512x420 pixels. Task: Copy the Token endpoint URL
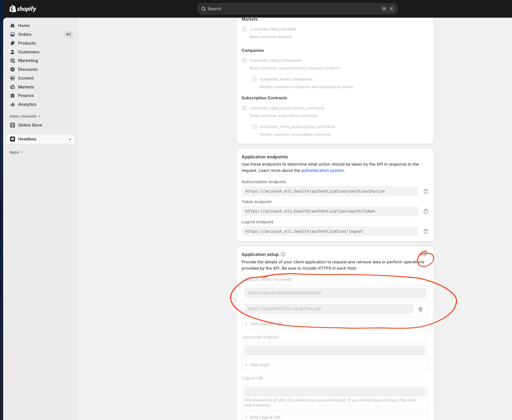[x=426, y=211]
